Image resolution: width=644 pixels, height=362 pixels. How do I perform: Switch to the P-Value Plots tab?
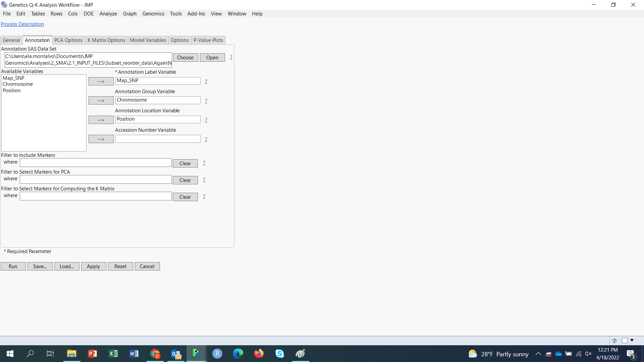[208, 40]
